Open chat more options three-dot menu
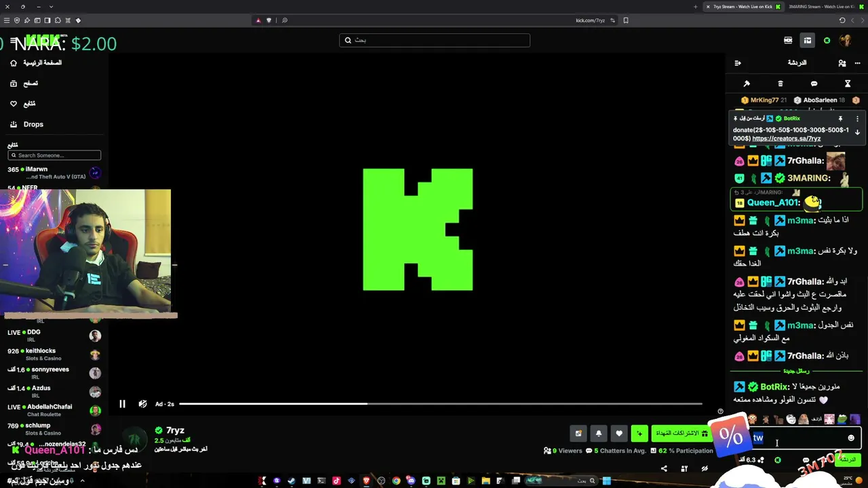Viewport: 868px width, 488px height. (x=857, y=63)
